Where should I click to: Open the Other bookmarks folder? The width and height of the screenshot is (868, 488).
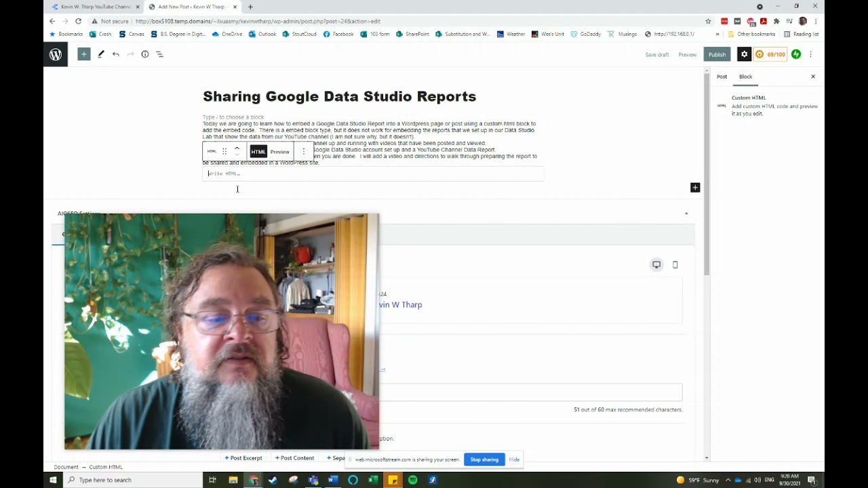click(751, 34)
